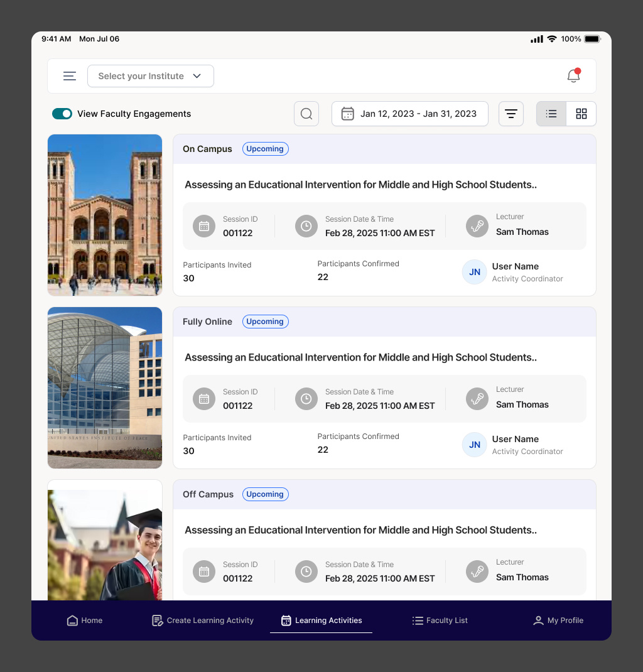643x672 pixels.
Task: Open the date range picker
Action: 409,114
